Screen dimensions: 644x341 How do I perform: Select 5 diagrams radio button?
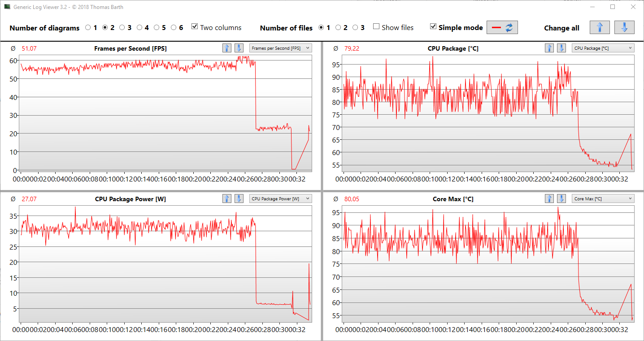(x=157, y=28)
